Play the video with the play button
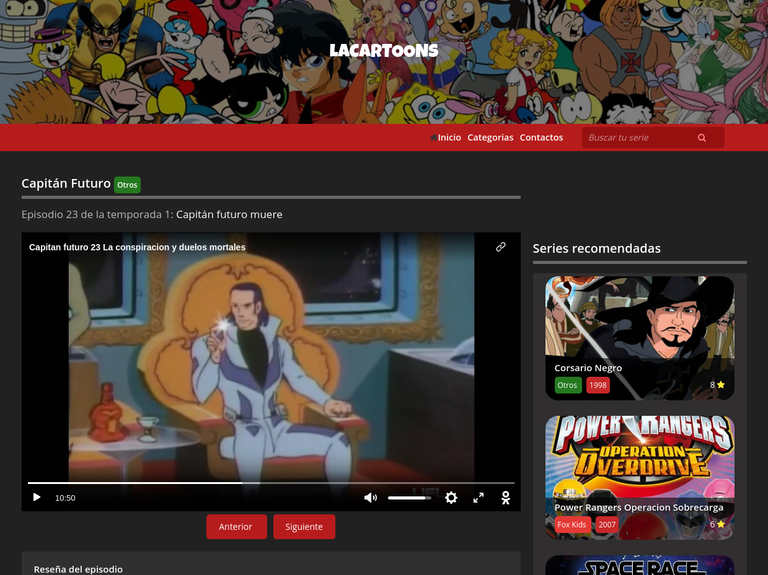The width and height of the screenshot is (768, 575). pos(37,498)
